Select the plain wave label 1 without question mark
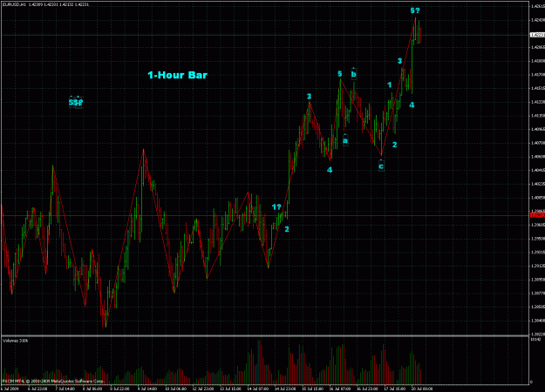This screenshot has height=392, width=545. coord(389,84)
